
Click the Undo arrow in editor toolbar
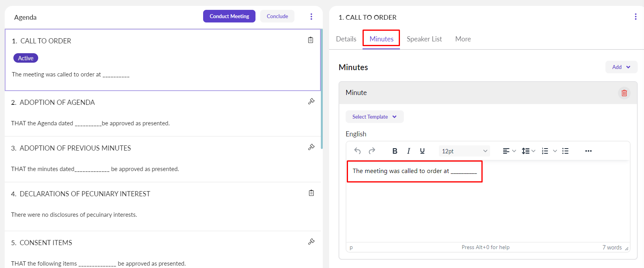point(357,151)
